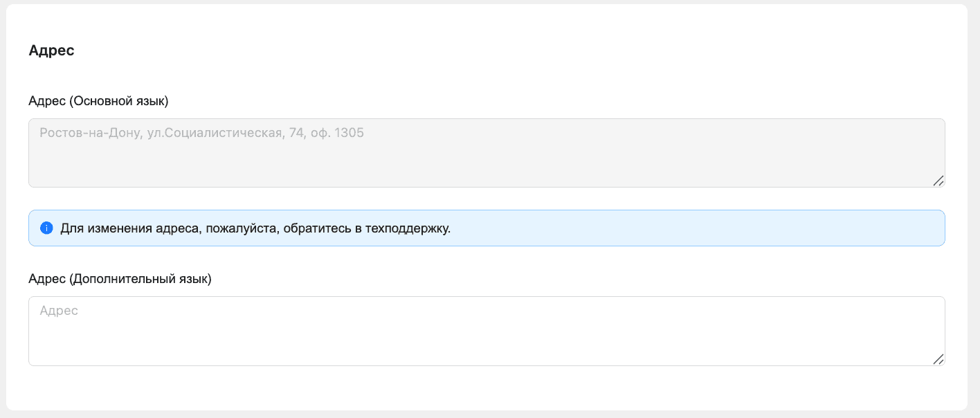The width and height of the screenshot is (980, 418).
Task: Click resize handle of the Основной язык textarea
Action: click(x=938, y=181)
